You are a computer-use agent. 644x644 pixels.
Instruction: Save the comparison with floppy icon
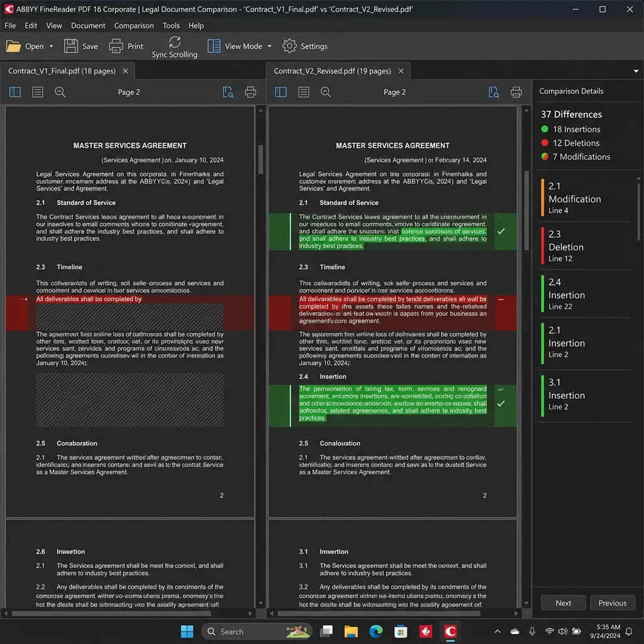coord(70,46)
